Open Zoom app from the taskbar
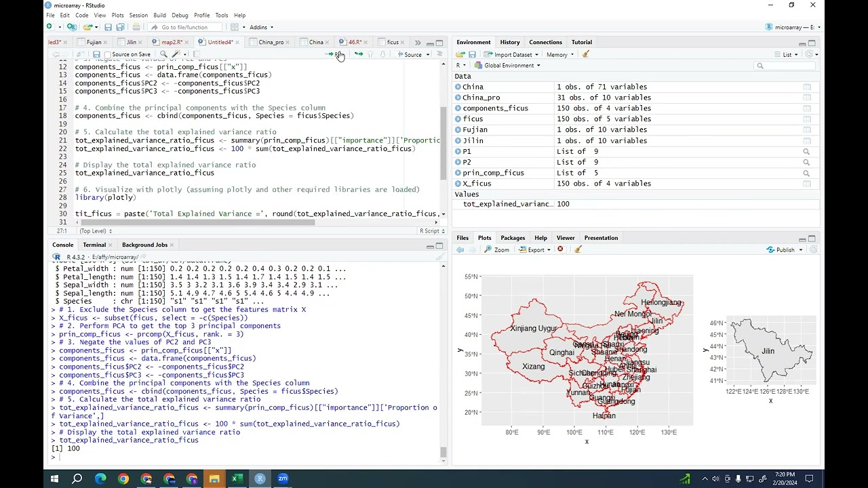The image size is (868, 488). [x=283, y=479]
